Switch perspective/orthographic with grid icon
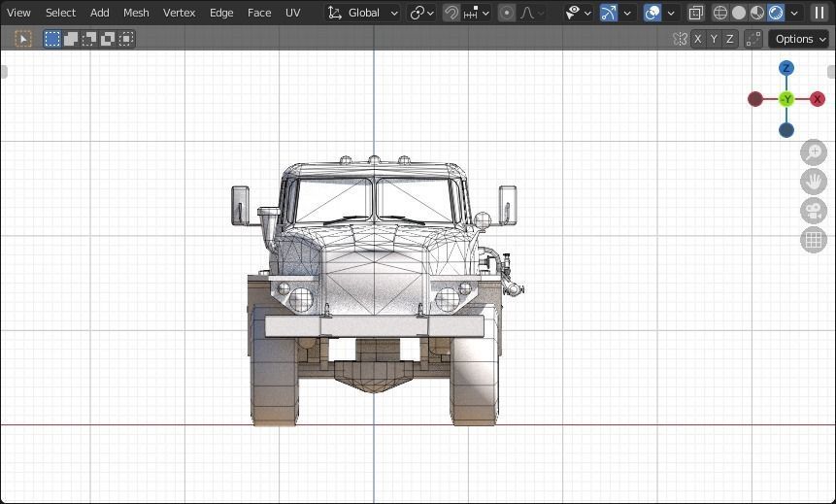This screenshot has height=504, width=836. click(814, 240)
